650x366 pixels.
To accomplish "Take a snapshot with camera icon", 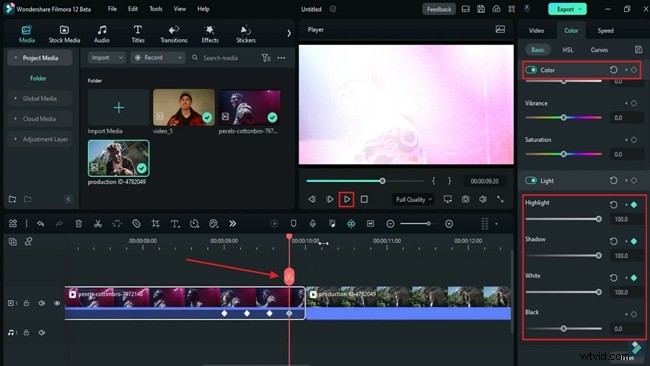I will pos(466,199).
